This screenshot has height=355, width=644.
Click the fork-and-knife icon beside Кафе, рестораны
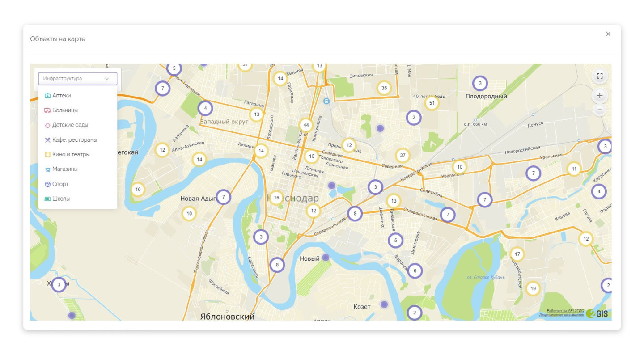(x=47, y=140)
